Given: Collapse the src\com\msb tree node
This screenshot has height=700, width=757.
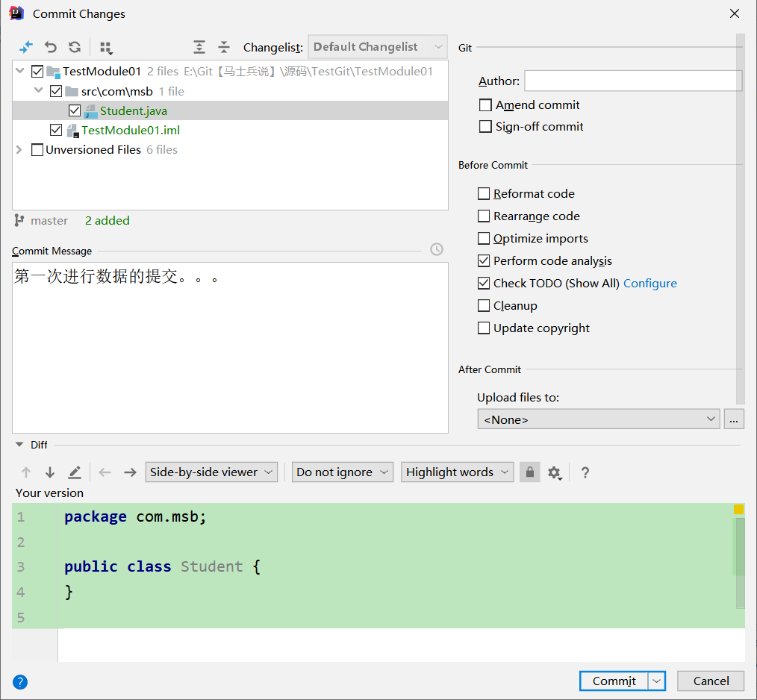Looking at the screenshot, I should click(39, 90).
